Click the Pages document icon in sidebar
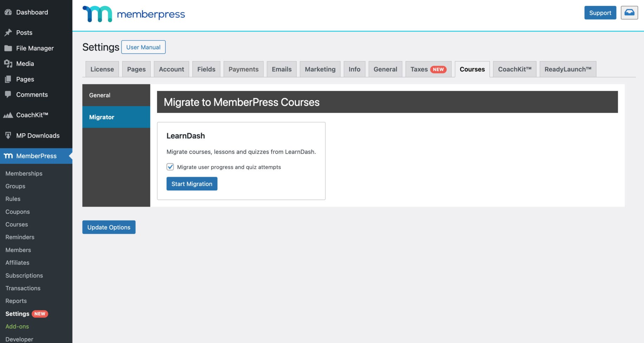This screenshot has height=343, width=644. (x=8, y=79)
